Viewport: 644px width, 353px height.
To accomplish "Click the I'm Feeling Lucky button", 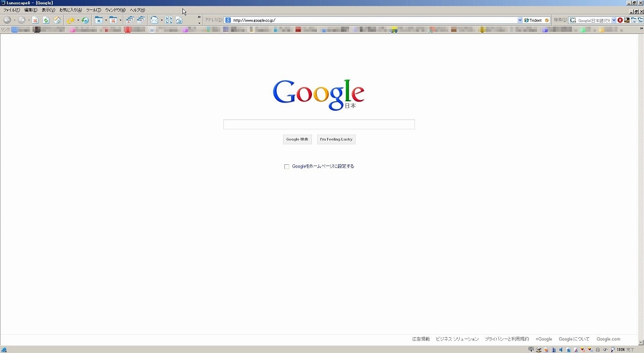I will [336, 139].
